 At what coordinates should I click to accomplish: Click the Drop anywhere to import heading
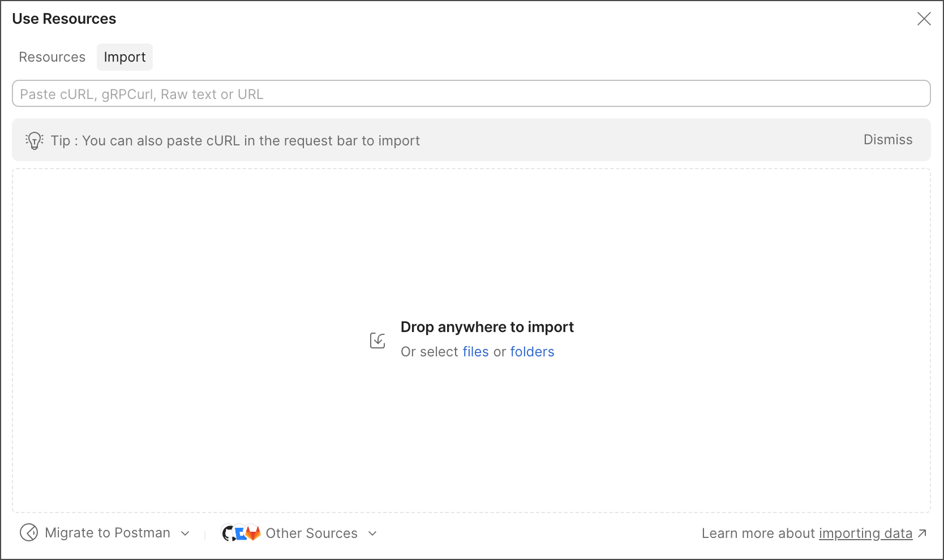(x=487, y=327)
